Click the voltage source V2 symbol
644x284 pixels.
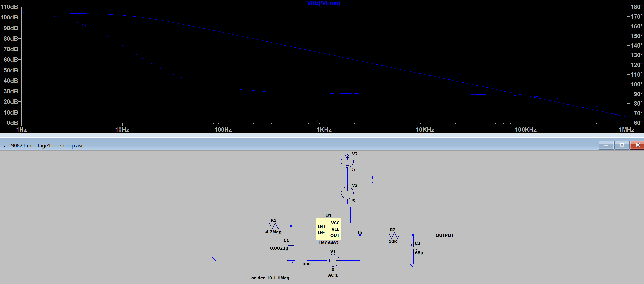point(347,161)
